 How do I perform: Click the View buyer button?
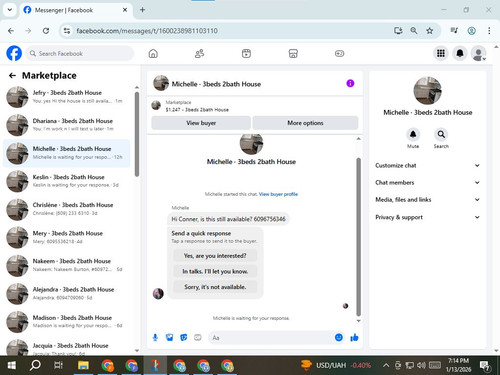click(x=201, y=123)
